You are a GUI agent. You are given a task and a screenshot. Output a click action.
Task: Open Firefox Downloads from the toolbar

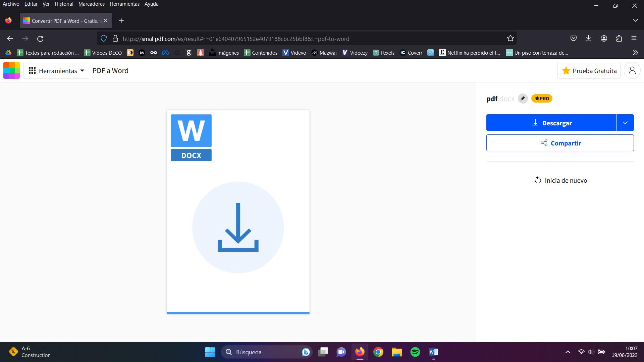click(588, 39)
